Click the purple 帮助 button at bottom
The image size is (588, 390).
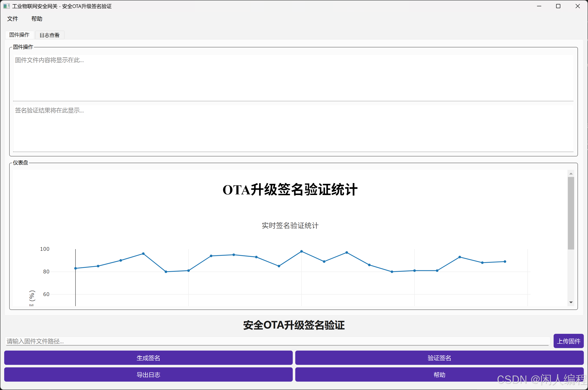click(x=439, y=374)
